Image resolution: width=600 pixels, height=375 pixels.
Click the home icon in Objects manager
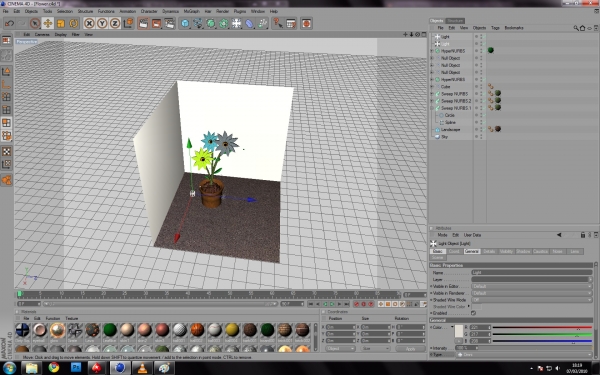click(582, 28)
